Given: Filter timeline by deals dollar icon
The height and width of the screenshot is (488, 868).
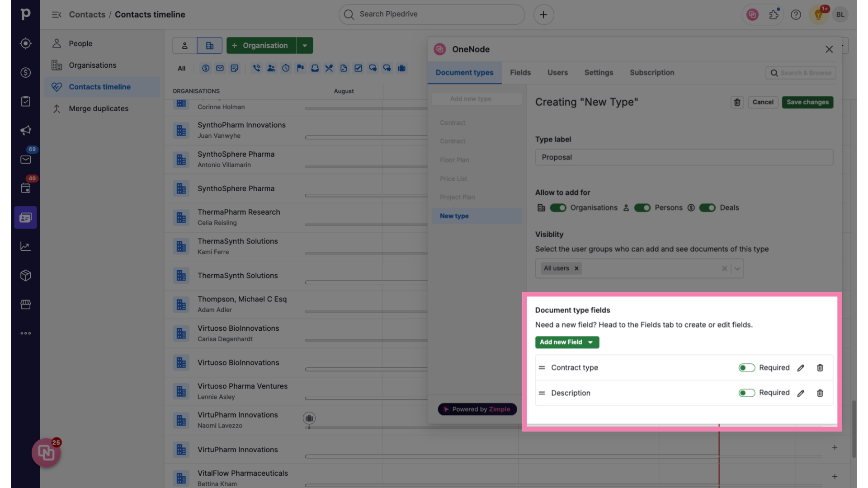Looking at the screenshot, I should pyautogui.click(x=206, y=68).
